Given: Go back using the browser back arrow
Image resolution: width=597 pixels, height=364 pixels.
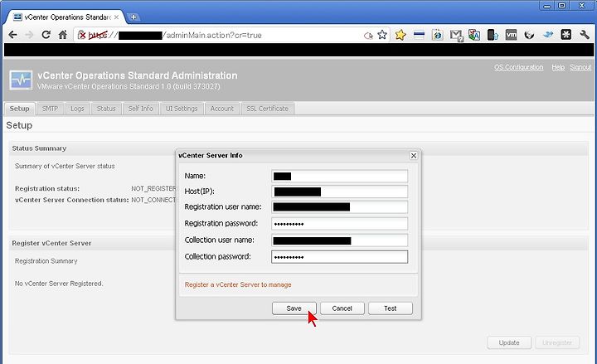Looking at the screenshot, I should click(12, 35).
